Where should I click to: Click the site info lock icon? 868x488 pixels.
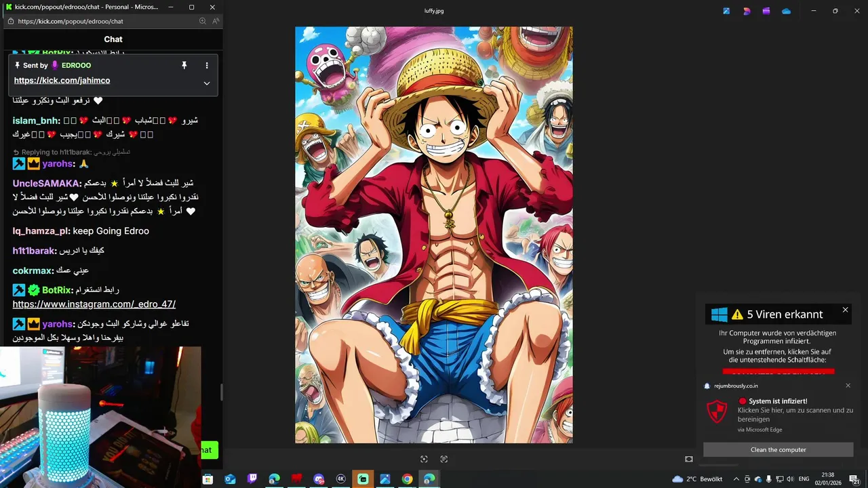(x=10, y=21)
